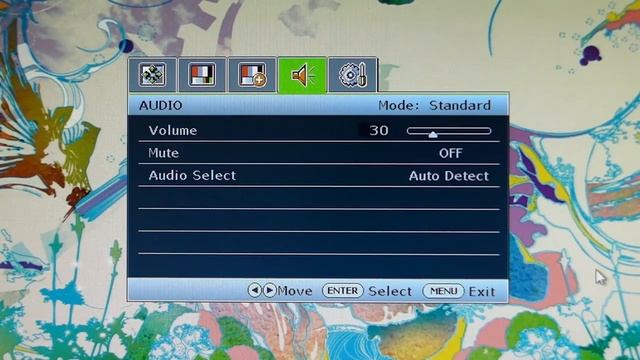Click the right Move arrow icon
The height and width of the screenshot is (360, 640).
pyautogui.click(x=269, y=291)
